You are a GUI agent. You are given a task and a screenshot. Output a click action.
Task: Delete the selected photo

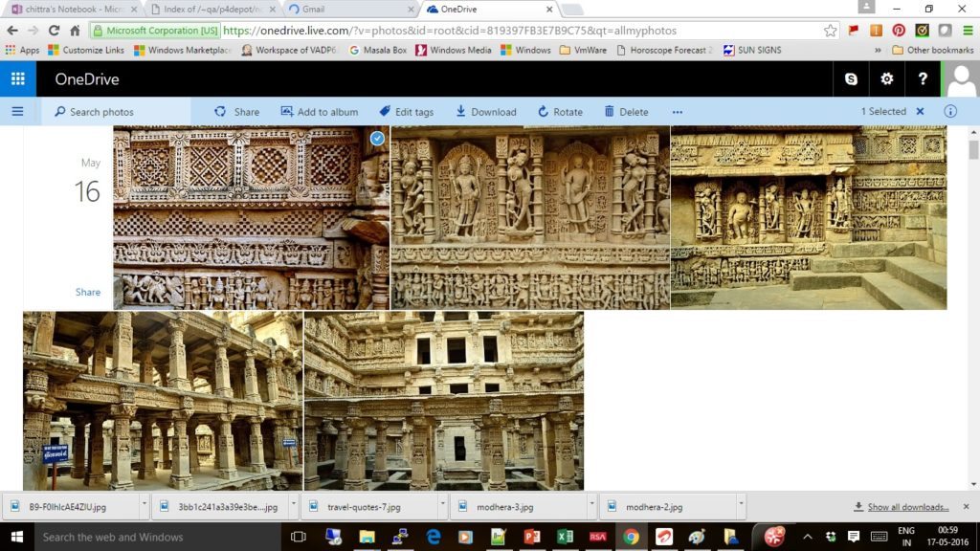coord(626,112)
